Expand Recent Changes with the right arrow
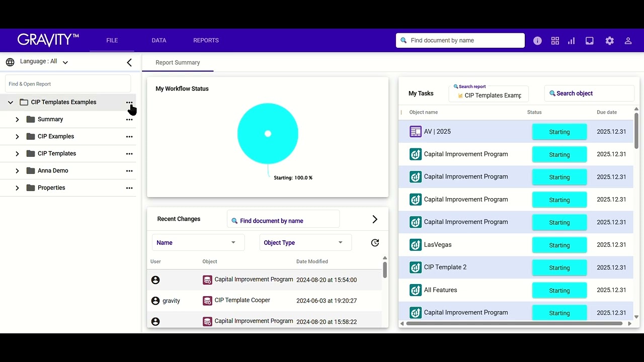 [x=374, y=219]
